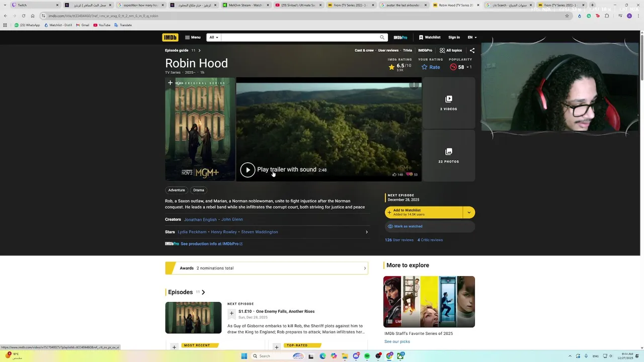Viewport: 644px width, 362px height.
Task: Open the EN language dropdown
Action: [472, 37]
